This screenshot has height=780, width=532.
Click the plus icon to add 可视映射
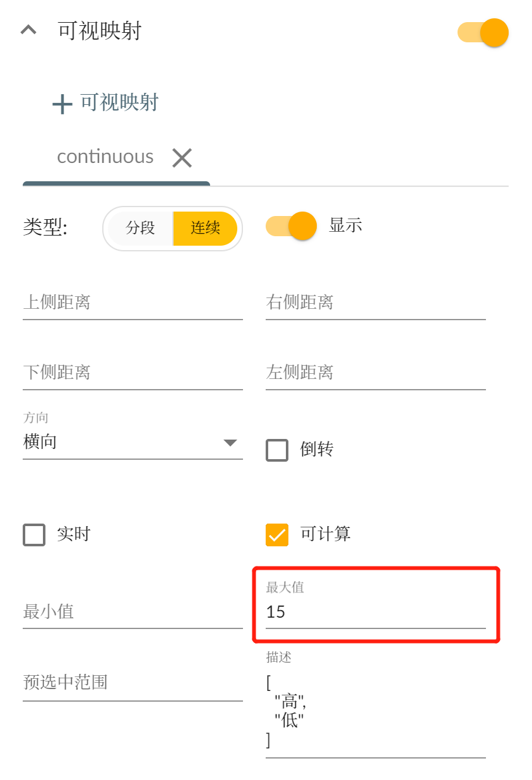tap(62, 104)
